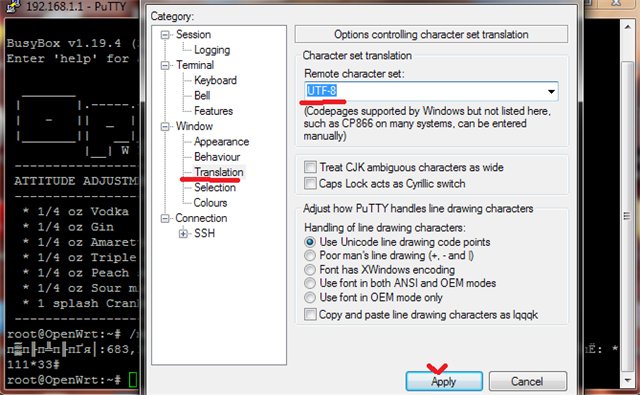Select Use font in OEM mode only
The height and width of the screenshot is (395, 640).
(310, 297)
